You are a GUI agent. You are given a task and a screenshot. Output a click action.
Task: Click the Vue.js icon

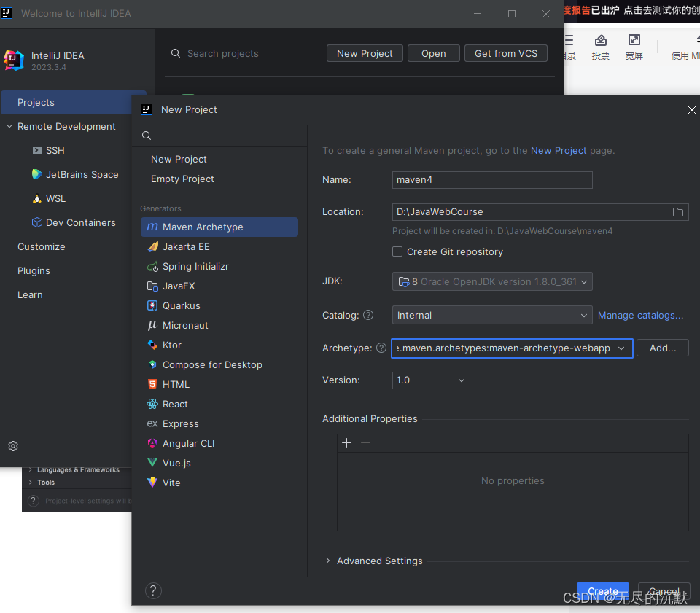coord(152,463)
